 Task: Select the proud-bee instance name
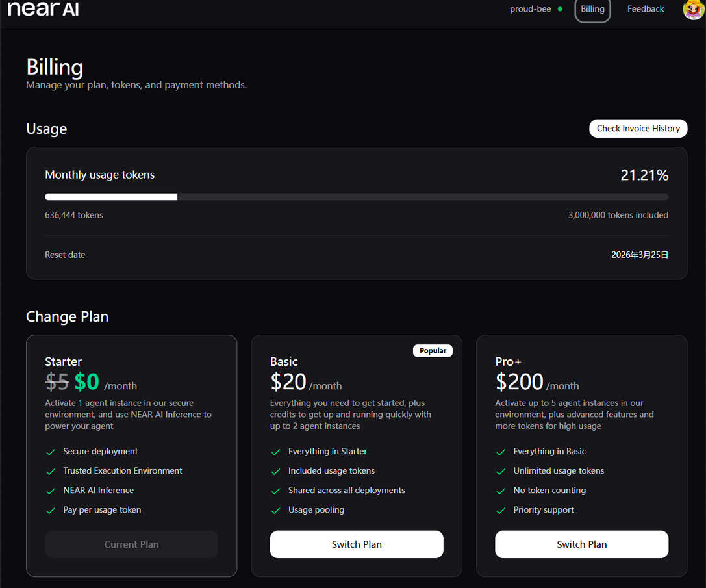(530, 9)
